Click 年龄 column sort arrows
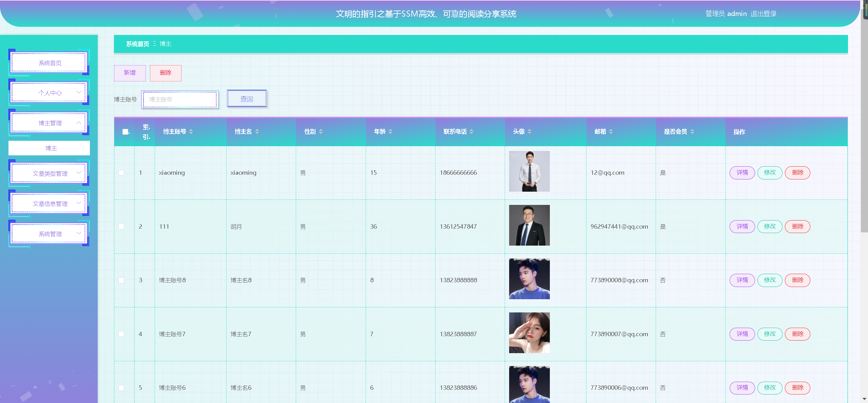The height and width of the screenshot is (403, 868). click(x=390, y=132)
